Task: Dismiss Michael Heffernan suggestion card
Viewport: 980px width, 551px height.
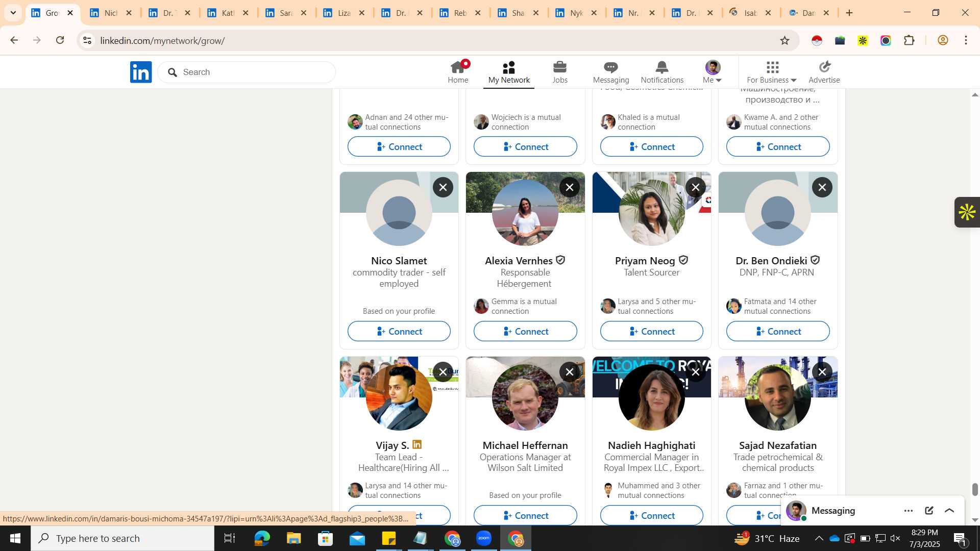Action: click(570, 372)
